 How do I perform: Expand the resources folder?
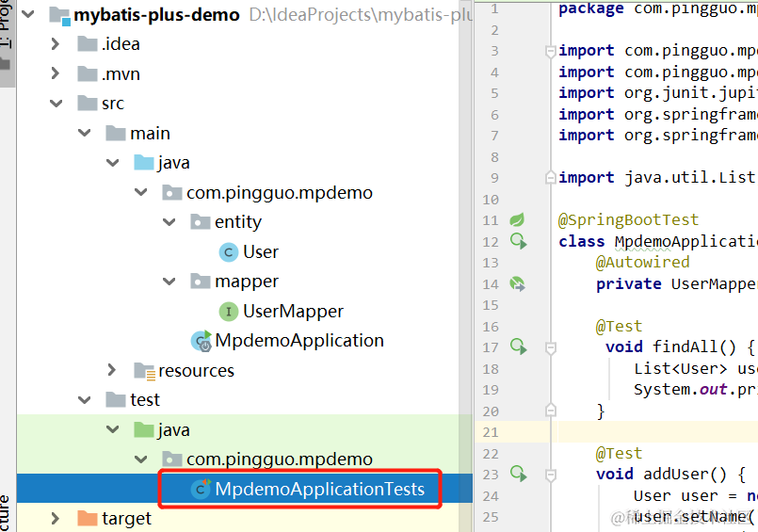coord(112,370)
